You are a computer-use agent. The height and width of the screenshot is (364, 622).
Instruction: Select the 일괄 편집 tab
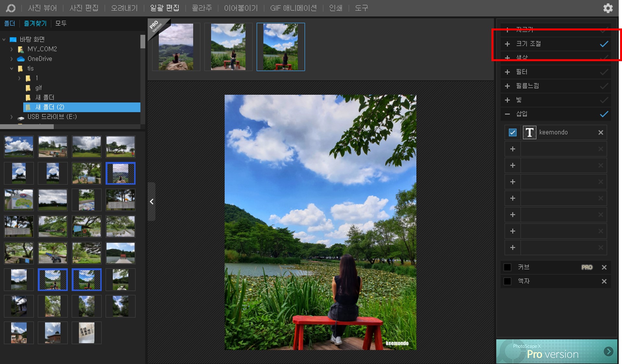165,8
